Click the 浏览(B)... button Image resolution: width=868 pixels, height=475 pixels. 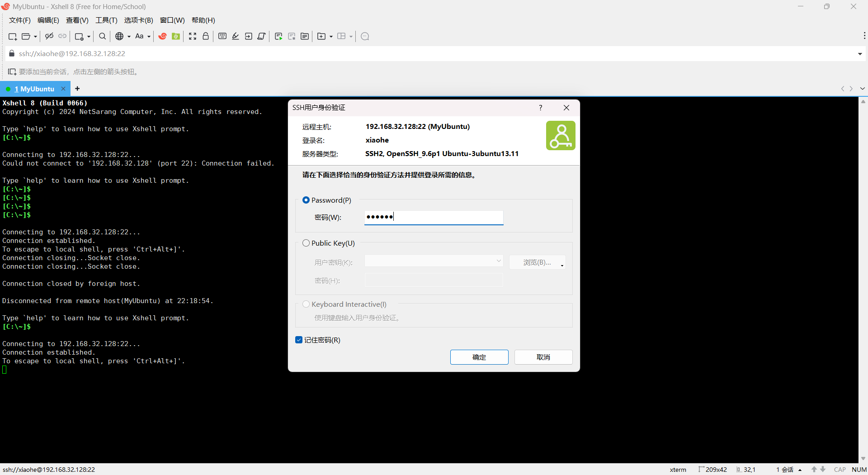pos(538,262)
